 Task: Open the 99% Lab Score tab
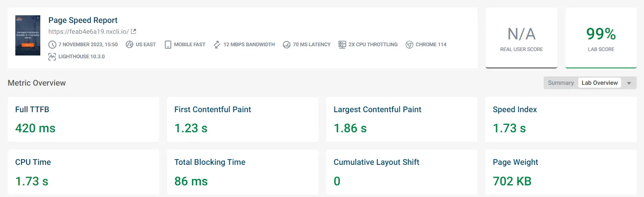coord(601,38)
